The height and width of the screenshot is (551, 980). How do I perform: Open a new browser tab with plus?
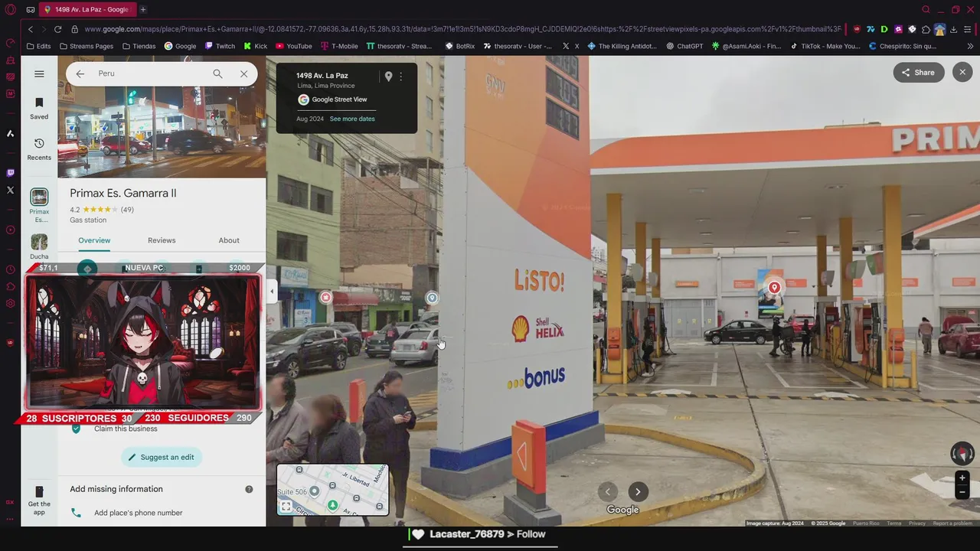pyautogui.click(x=142, y=9)
